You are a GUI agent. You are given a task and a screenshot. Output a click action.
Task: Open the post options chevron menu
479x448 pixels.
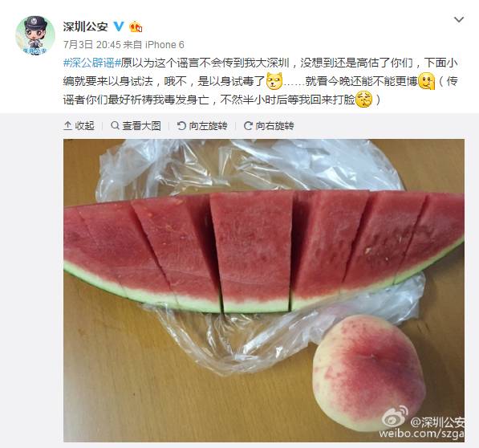click(x=459, y=20)
